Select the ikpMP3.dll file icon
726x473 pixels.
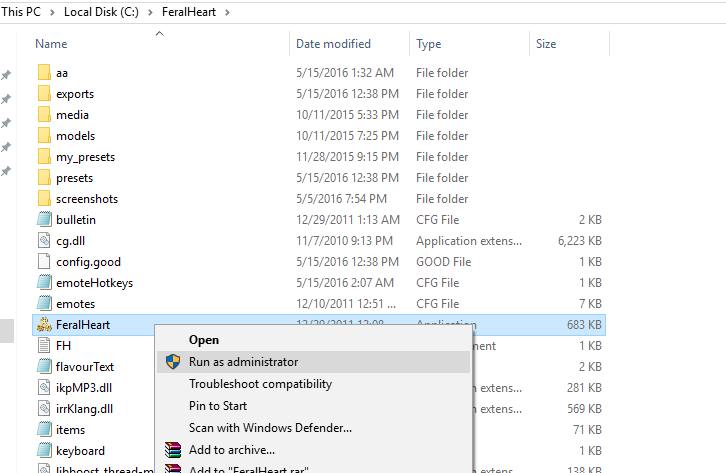click(x=44, y=388)
